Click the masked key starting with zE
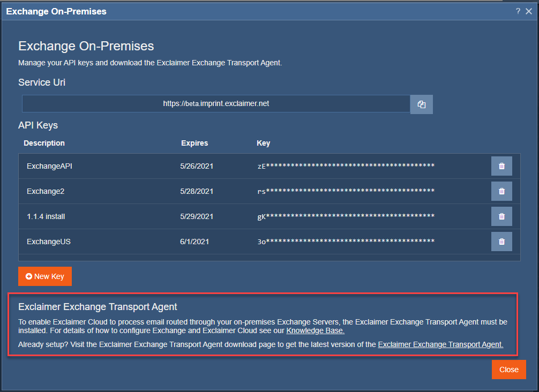The width and height of the screenshot is (539, 392). pos(346,166)
